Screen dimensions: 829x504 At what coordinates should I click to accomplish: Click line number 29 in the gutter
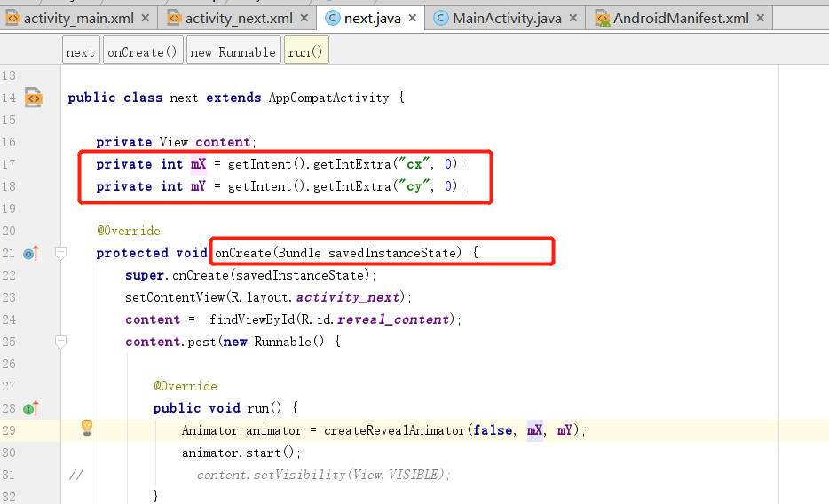(x=9, y=430)
